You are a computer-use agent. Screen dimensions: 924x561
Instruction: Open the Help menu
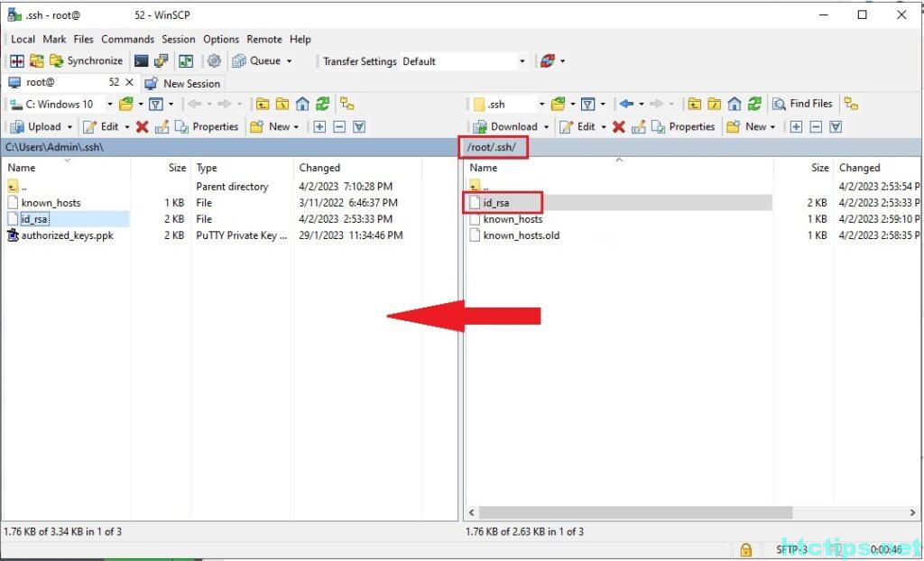300,40
